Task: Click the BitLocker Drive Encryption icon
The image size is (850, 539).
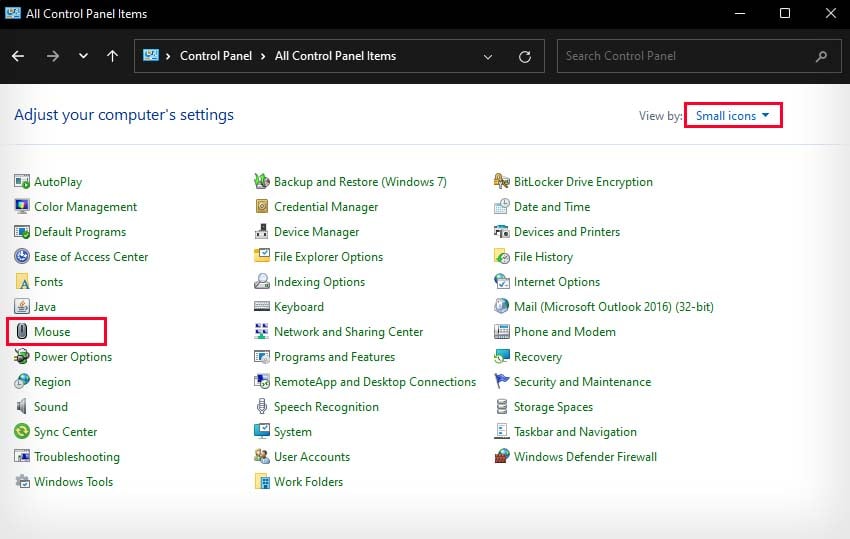Action: pos(501,181)
